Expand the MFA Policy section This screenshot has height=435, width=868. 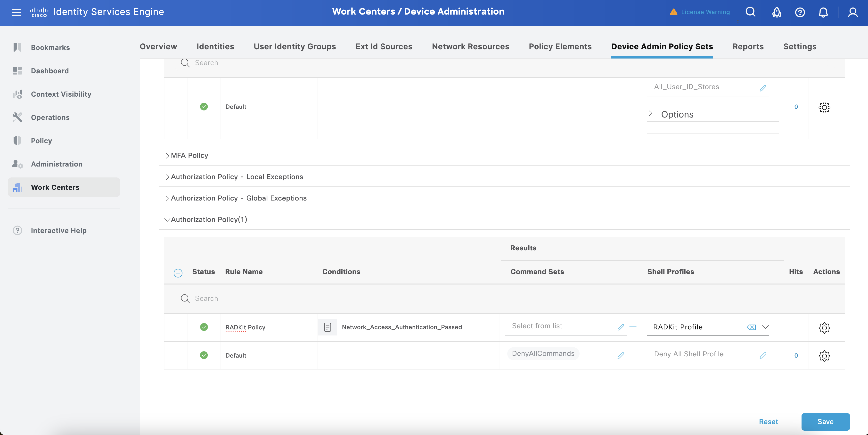click(186, 155)
